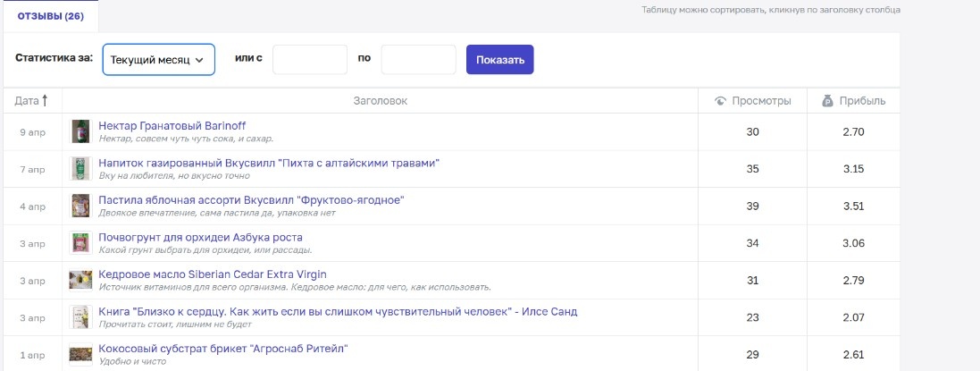Sort the table by Просмотры column

click(752, 101)
